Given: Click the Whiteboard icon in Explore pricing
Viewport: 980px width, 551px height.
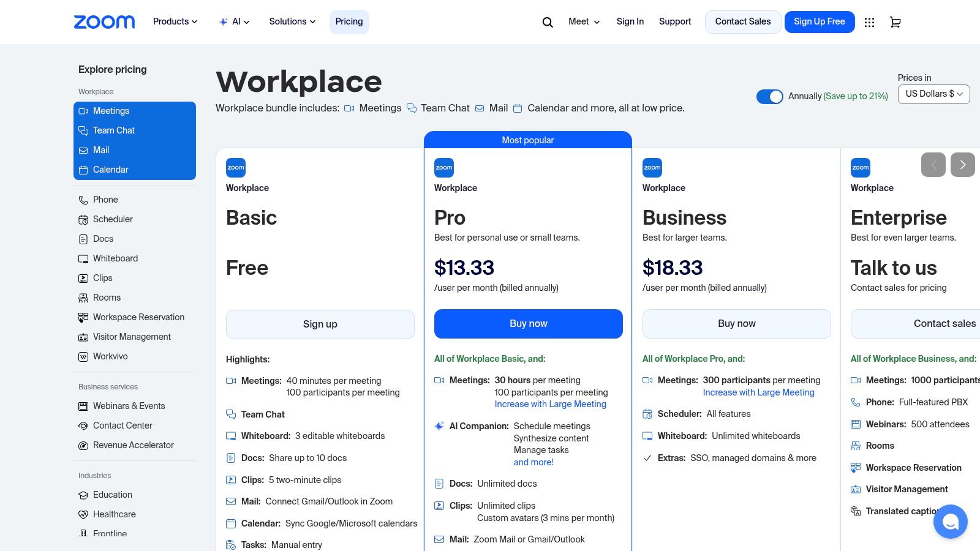Looking at the screenshot, I should (x=83, y=258).
